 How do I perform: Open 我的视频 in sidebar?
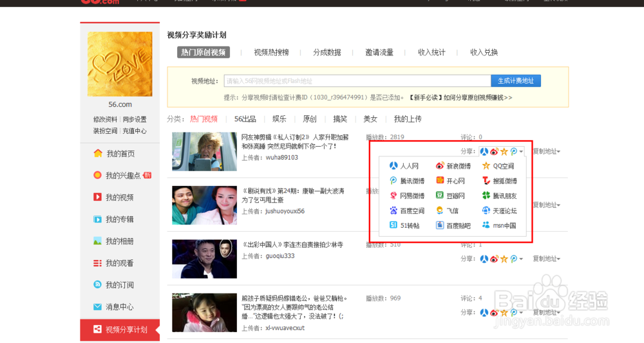click(113, 198)
